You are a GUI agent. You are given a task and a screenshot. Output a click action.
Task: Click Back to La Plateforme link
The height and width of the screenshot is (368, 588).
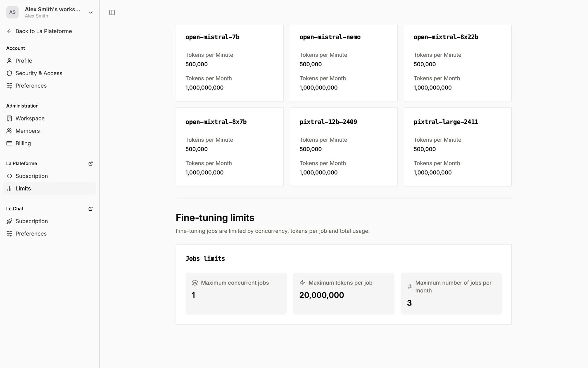pos(43,31)
